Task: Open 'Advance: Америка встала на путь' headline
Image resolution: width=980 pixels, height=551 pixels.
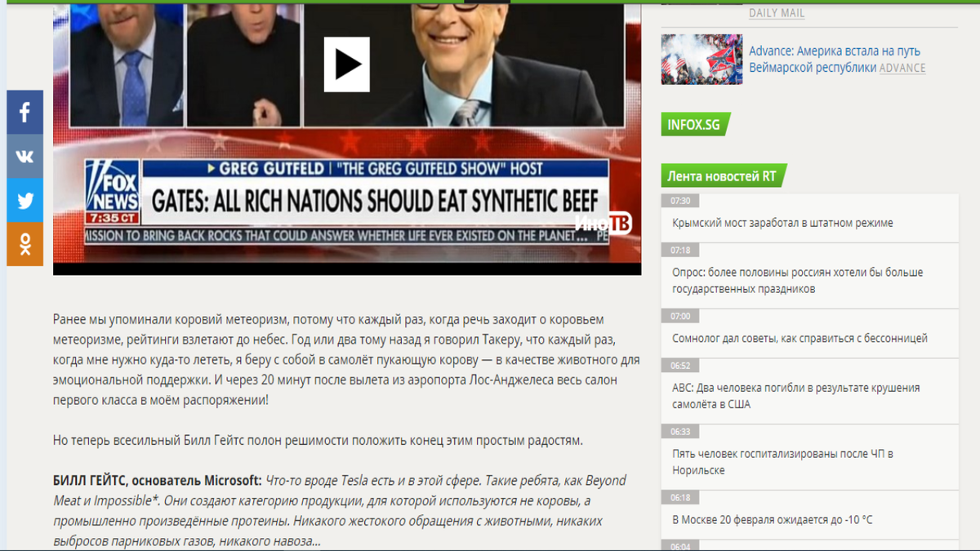Action: (835, 59)
